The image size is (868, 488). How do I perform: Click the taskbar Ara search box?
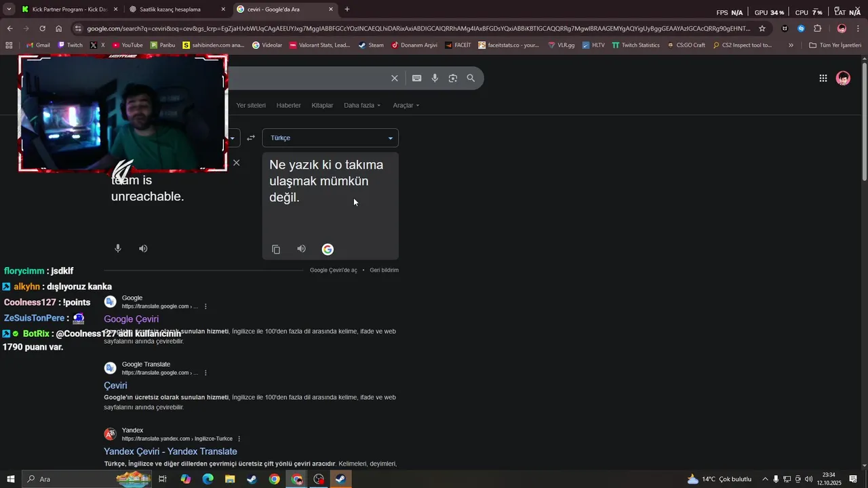pyautogui.click(x=88, y=479)
